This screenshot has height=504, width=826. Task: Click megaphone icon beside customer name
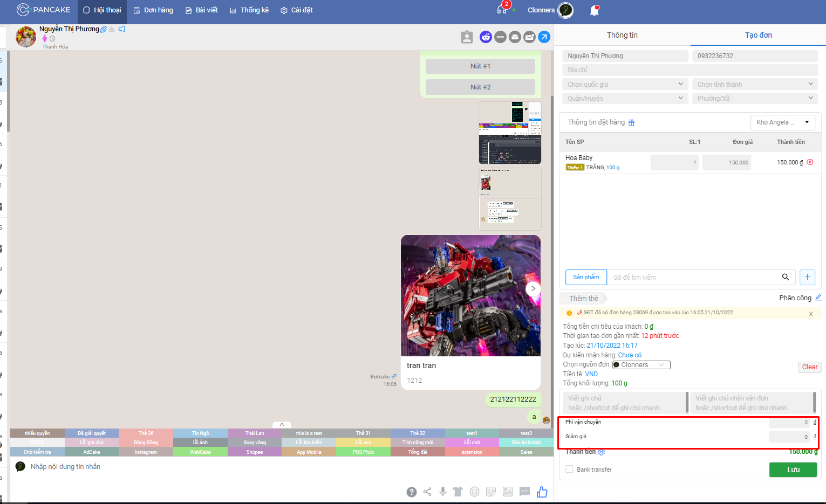click(x=122, y=29)
